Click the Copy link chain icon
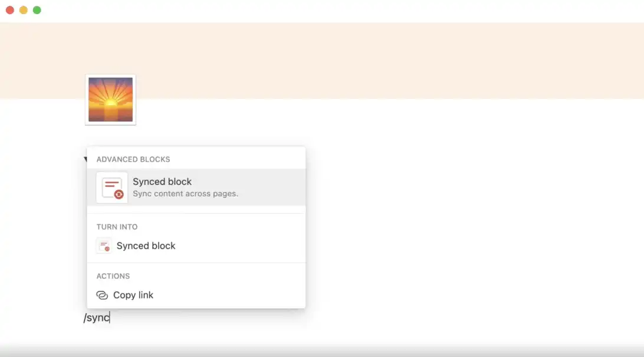 coord(102,295)
